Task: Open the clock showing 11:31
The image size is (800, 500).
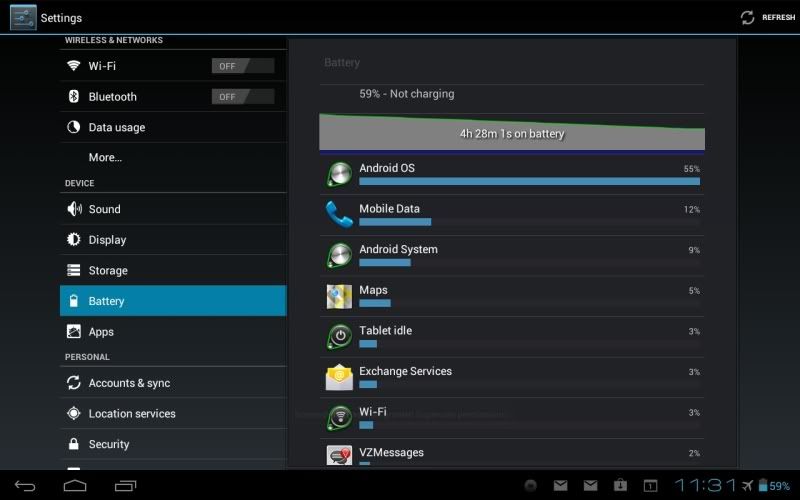Action: point(706,485)
